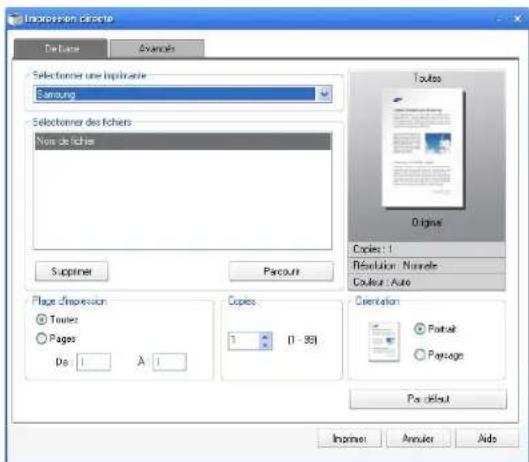The image size is (529, 462).
Task: Click the Nom de fichier column header
Action: (183, 141)
